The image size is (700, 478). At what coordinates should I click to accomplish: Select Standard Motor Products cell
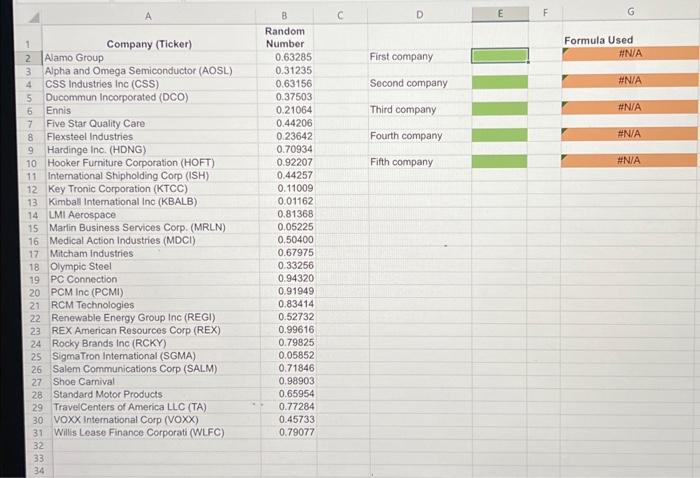[158, 395]
